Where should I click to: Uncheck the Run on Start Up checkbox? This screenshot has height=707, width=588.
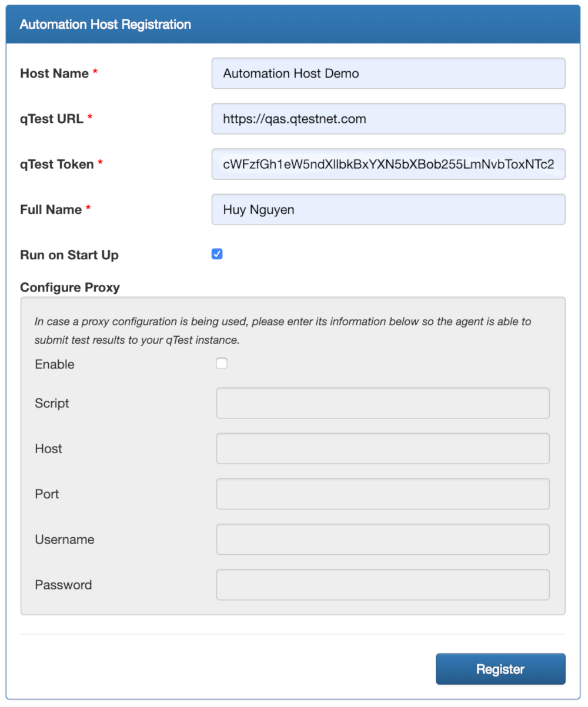coord(217,254)
